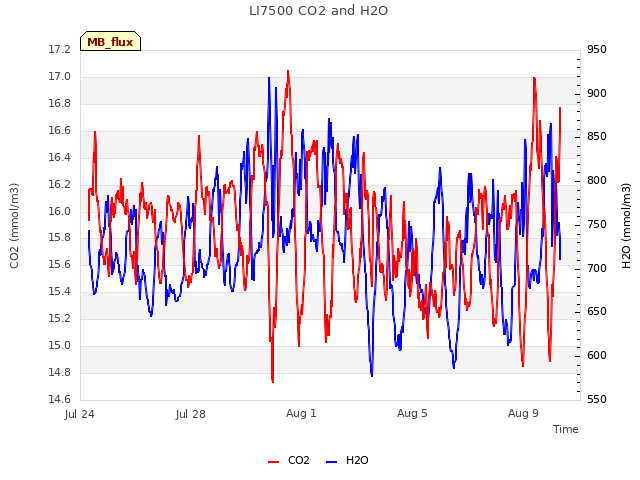Click the Aug 1 date tick label
640x480 pixels.
tap(301, 413)
